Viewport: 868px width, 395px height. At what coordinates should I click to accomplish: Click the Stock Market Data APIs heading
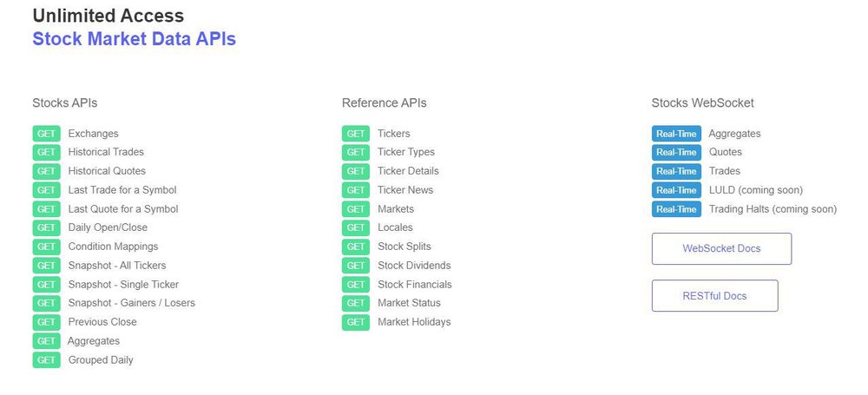(134, 39)
